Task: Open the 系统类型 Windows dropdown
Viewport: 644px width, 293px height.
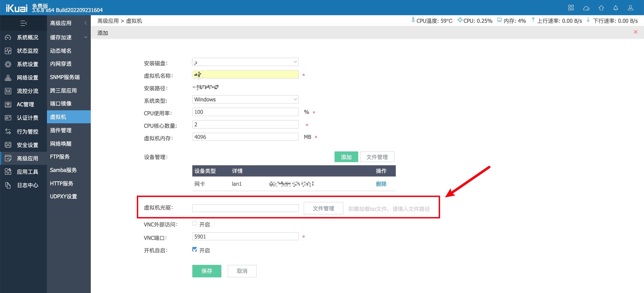Action: (x=245, y=99)
